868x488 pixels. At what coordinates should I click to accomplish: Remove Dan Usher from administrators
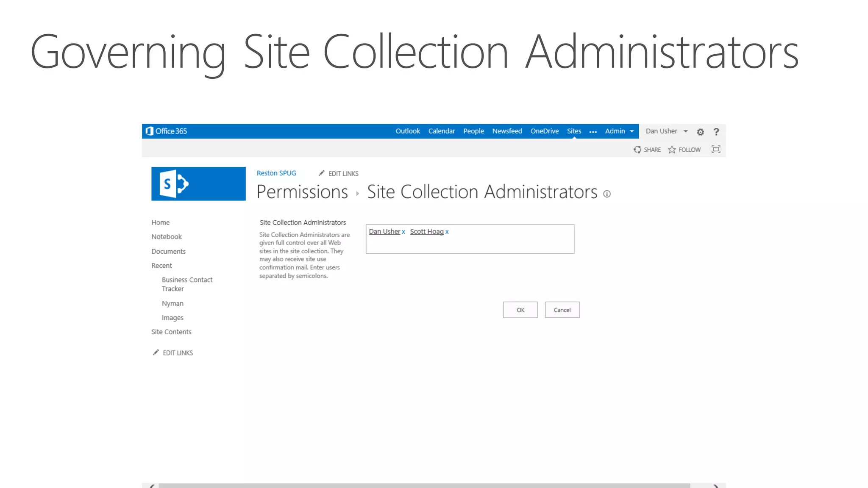[x=403, y=232]
